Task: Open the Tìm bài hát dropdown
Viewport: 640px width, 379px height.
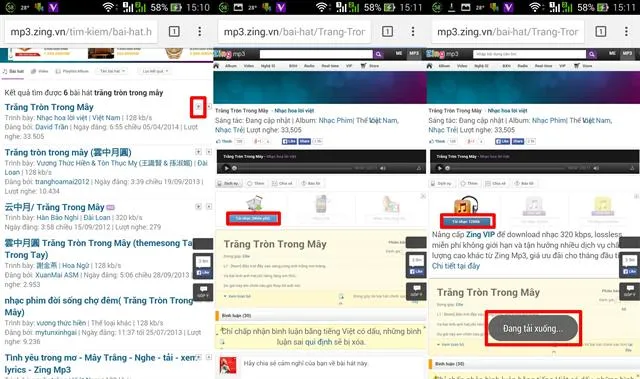Action: [112, 71]
